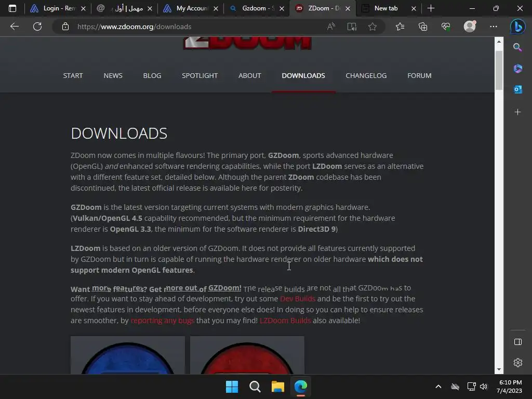Go back with the browser back arrow
Viewport: 532px width, 399px height.
15,26
